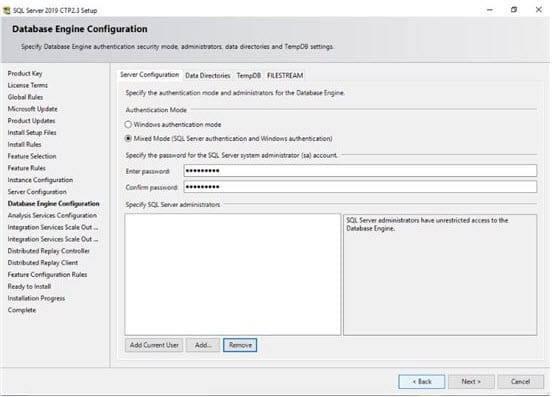Click the SQL Server Setup title bar icon
Screen dimensions: 552x397
point(6,10)
